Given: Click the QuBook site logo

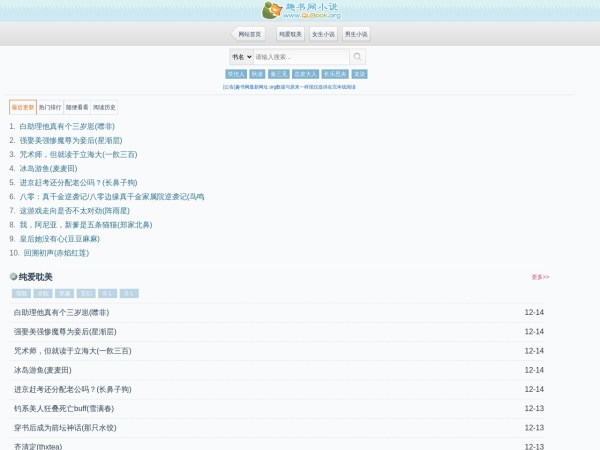Looking at the screenshot, I should 300,10.
